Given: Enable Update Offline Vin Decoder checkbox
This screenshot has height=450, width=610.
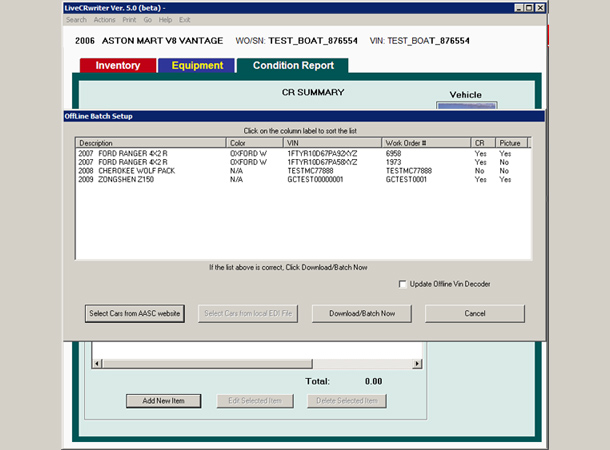Looking at the screenshot, I should click(x=402, y=284).
